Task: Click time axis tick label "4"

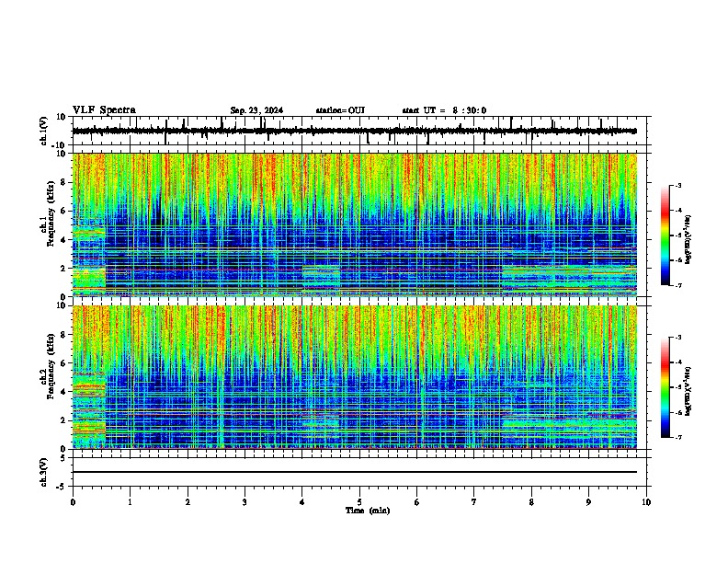Action: (302, 502)
